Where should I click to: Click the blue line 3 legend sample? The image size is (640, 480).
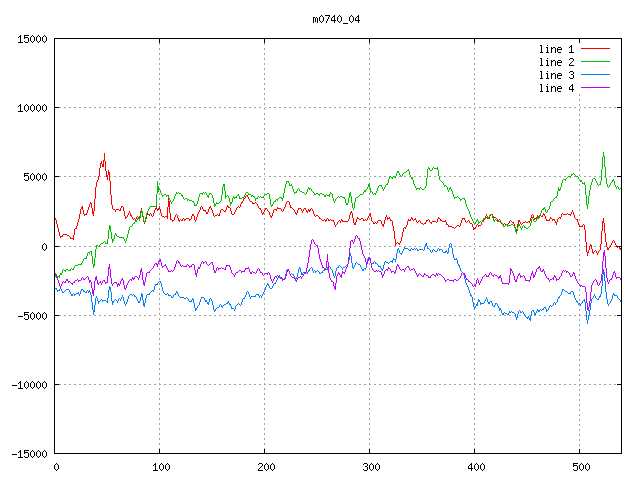click(x=595, y=75)
